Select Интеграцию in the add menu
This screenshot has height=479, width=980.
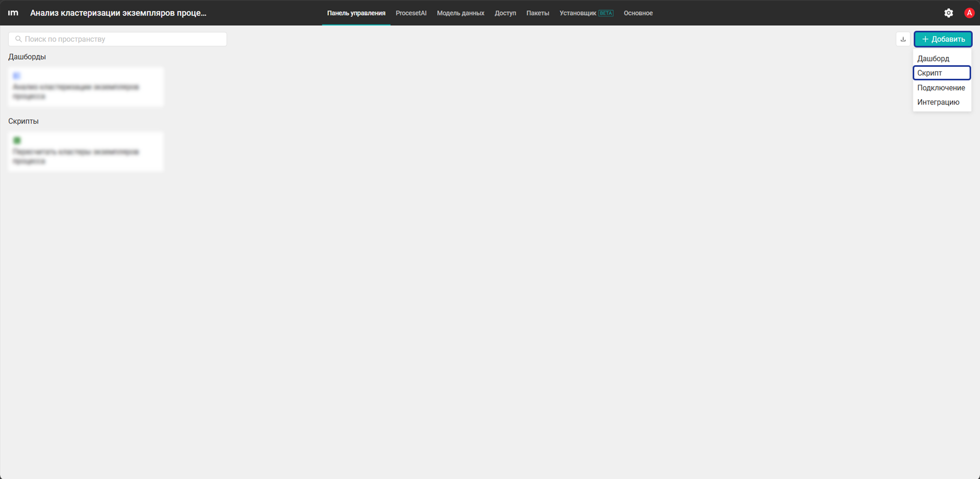(x=942, y=102)
